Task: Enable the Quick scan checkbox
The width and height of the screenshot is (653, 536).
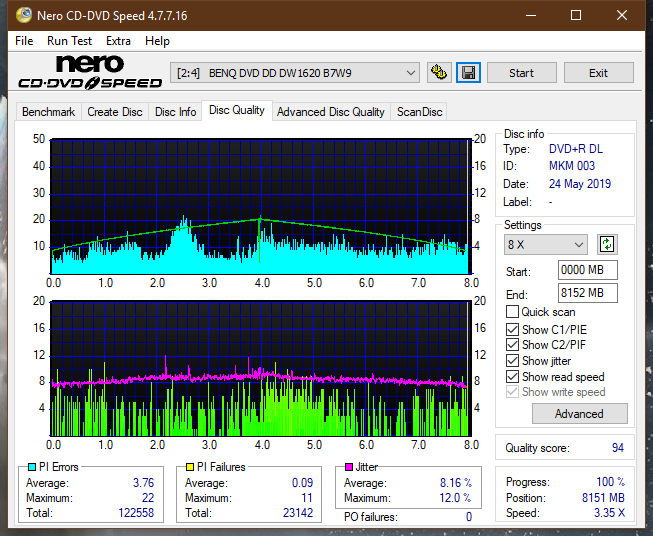Action: (512, 312)
